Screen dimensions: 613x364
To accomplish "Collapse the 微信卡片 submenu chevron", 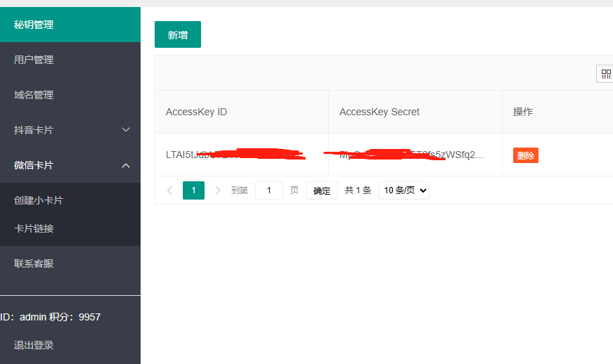I will 126,165.
